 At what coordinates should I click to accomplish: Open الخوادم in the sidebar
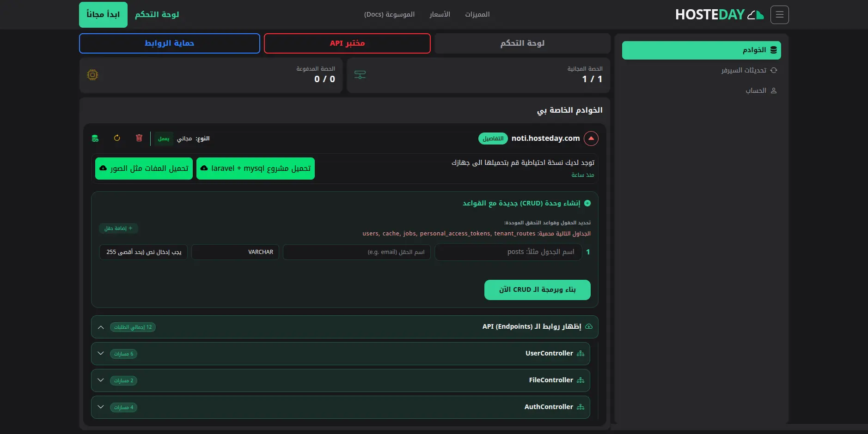[x=702, y=50]
